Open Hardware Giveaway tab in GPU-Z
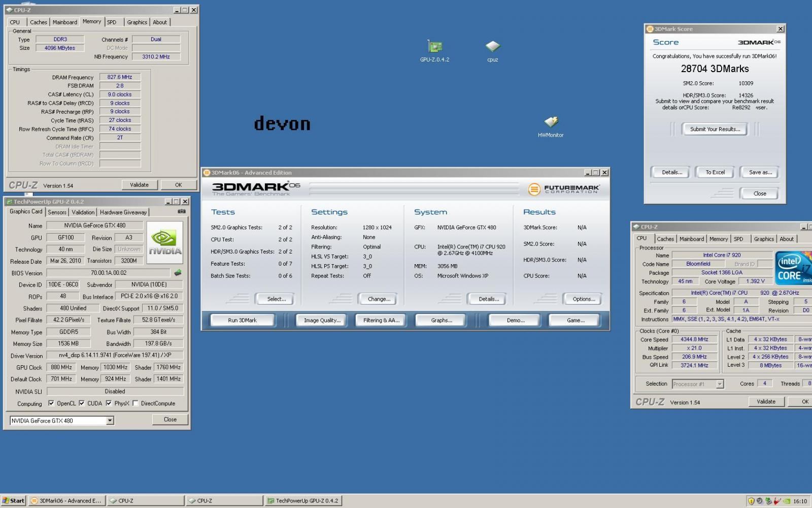This screenshot has width=812, height=508. coord(123,212)
